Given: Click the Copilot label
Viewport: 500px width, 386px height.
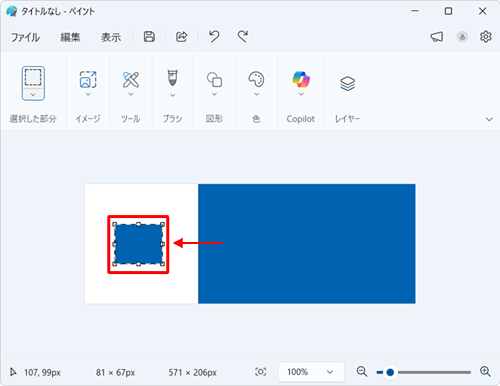Looking at the screenshot, I should (301, 119).
